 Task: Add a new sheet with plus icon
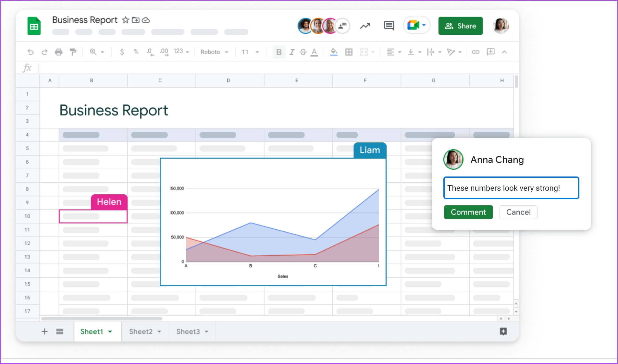[x=44, y=332]
